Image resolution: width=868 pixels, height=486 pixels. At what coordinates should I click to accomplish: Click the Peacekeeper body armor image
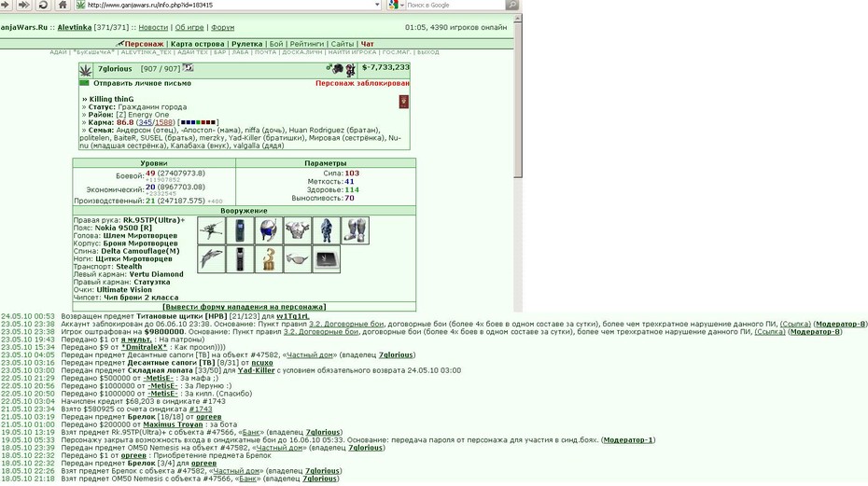(x=298, y=230)
